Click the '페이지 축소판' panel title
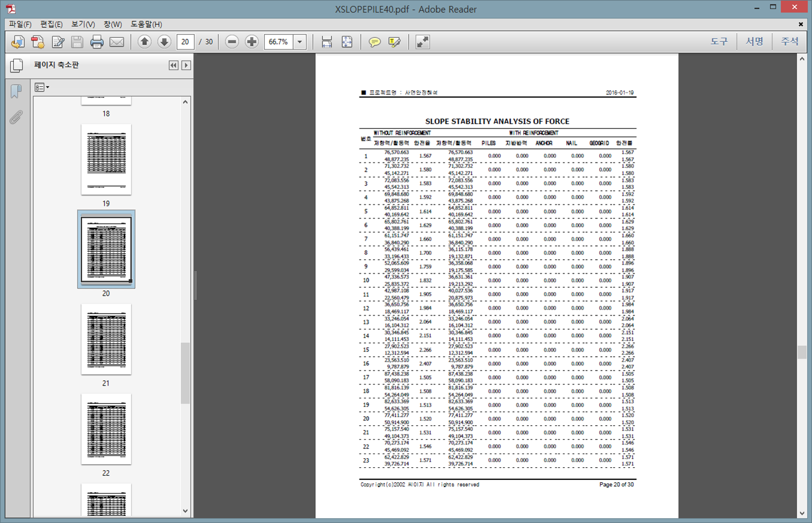Image resolution: width=812 pixels, height=523 pixels. click(x=56, y=65)
